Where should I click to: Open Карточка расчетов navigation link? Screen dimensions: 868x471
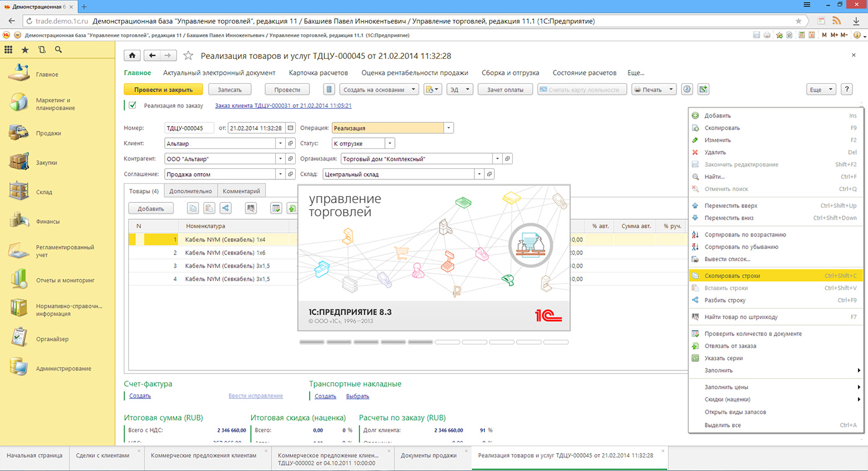[318, 73]
